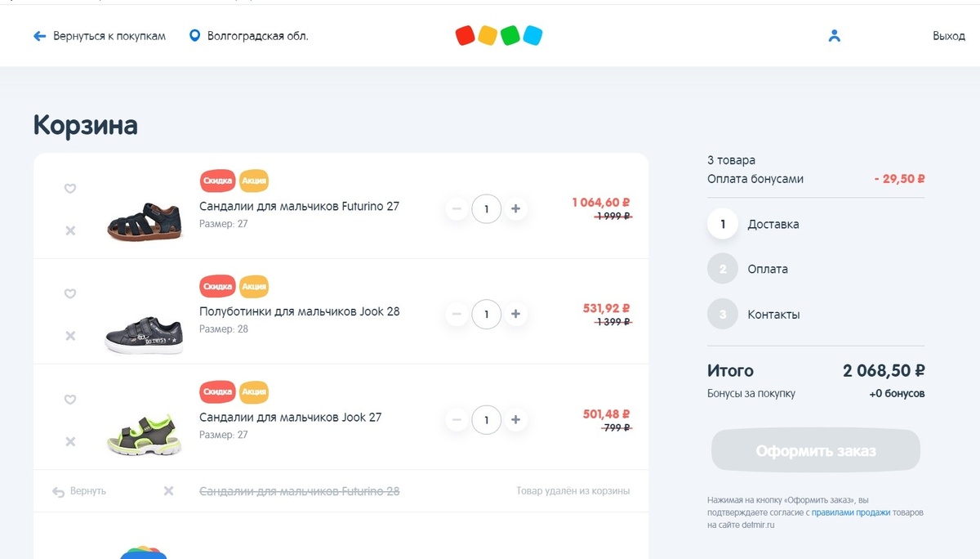This screenshot has height=559, width=980.
Task: Increase quantity of Jook 27 sandals
Action: click(x=515, y=420)
